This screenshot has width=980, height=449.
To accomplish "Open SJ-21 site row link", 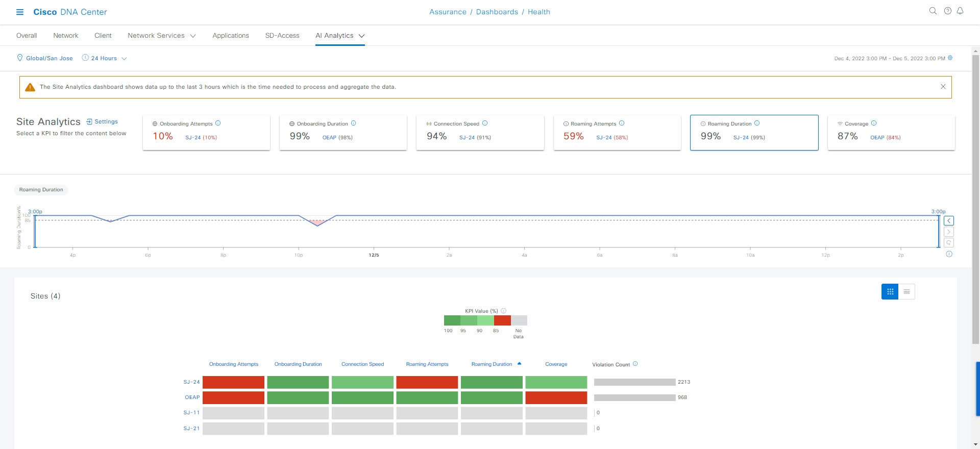I will (x=191, y=428).
